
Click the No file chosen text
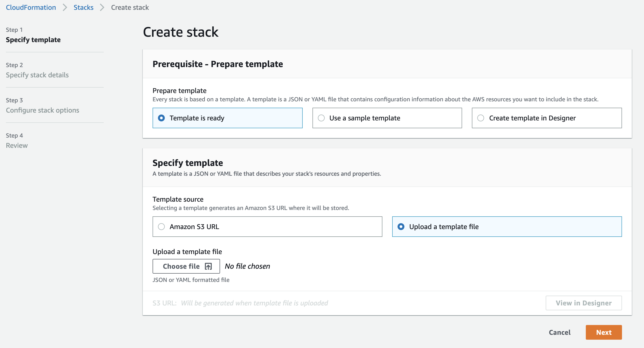[x=247, y=266]
